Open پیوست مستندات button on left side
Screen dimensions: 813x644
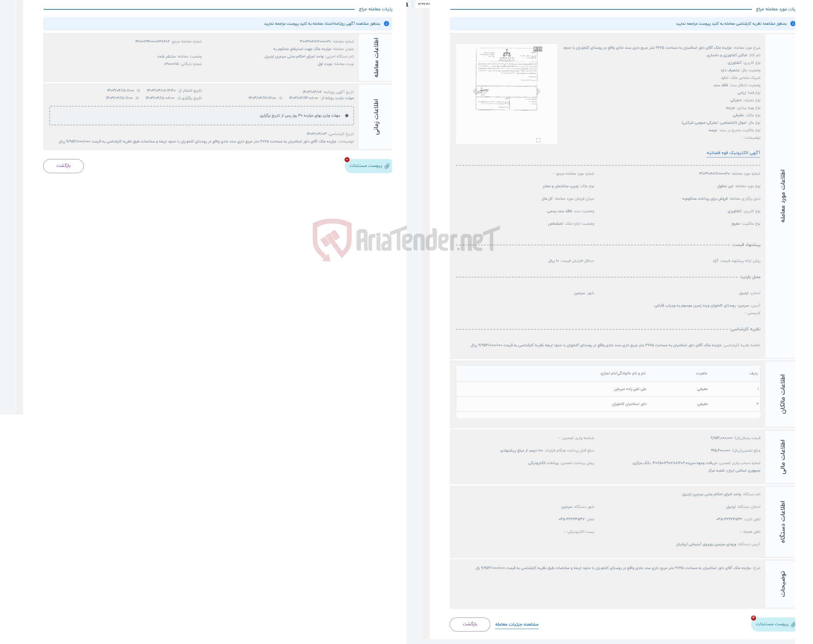pos(366,165)
